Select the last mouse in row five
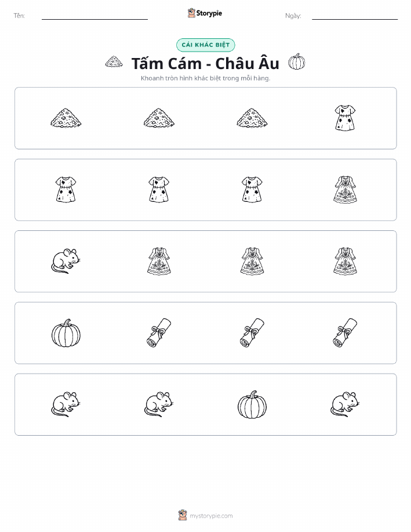 point(345,404)
